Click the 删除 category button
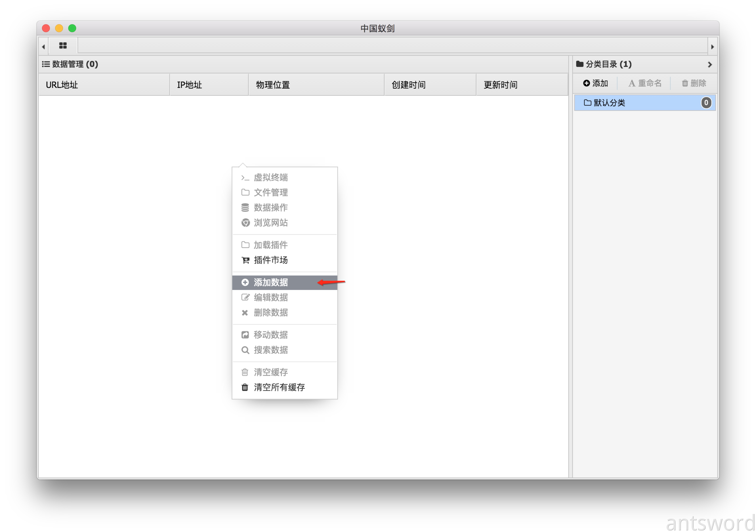Screen dimensions: 756x532 [694, 83]
